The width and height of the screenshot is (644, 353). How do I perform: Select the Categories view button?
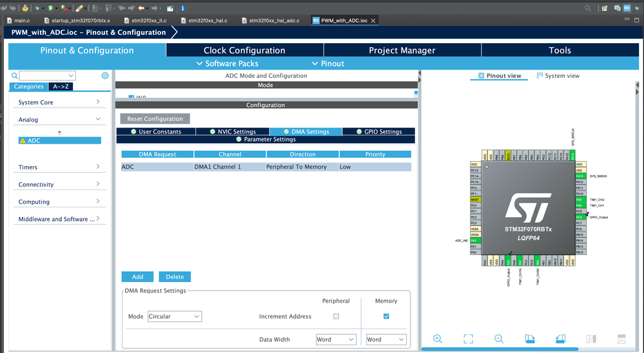tap(29, 86)
